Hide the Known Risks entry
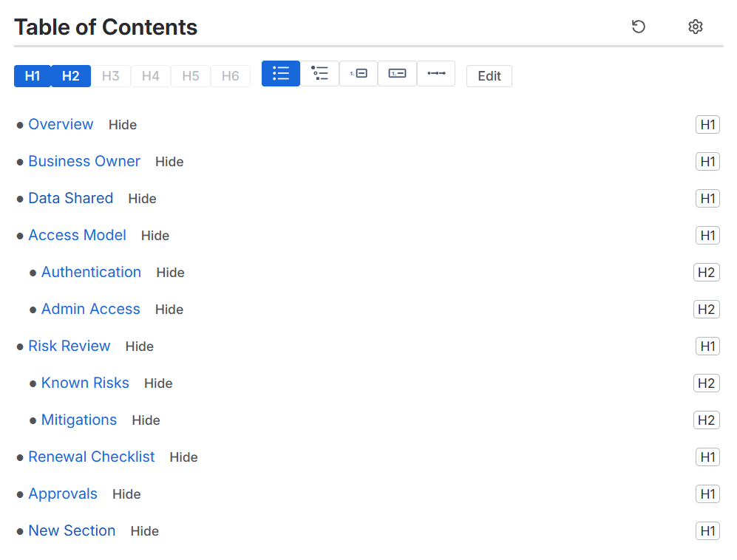 click(158, 383)
